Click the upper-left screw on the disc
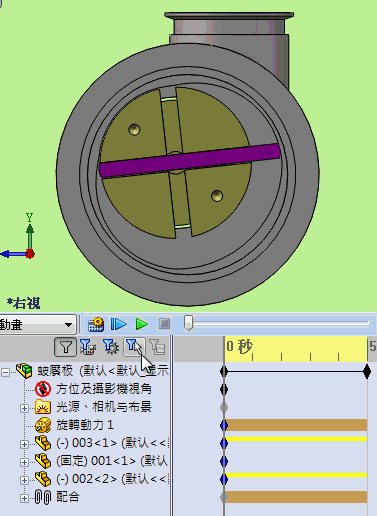The width and height of the screenshot is (377, 516). point(134,129)
